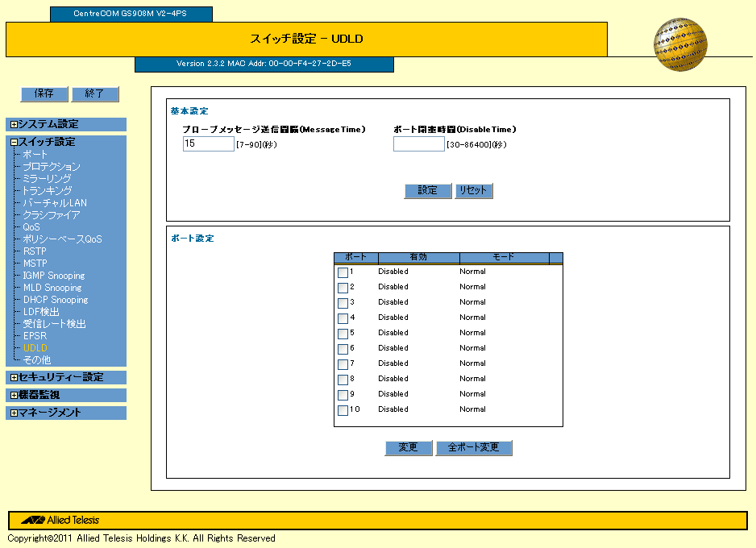
Task: Click the MessageTime input field
Action: 208,143
